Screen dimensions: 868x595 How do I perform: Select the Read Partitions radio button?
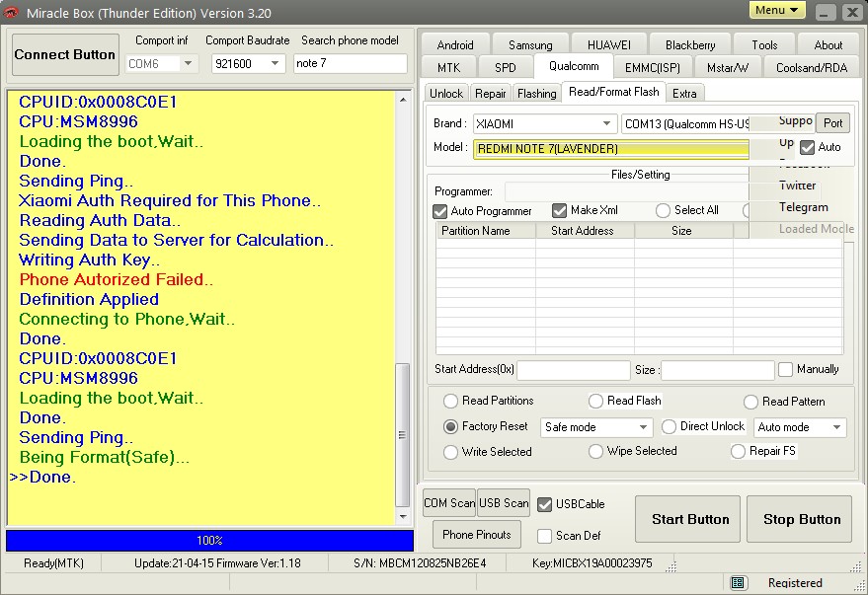coord(450,401)
